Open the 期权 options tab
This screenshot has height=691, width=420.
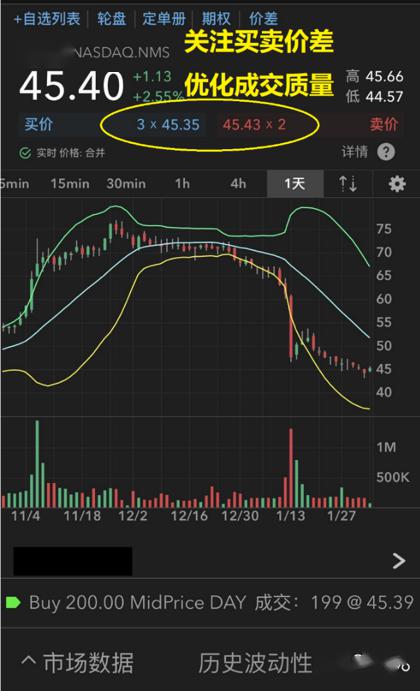216,19
